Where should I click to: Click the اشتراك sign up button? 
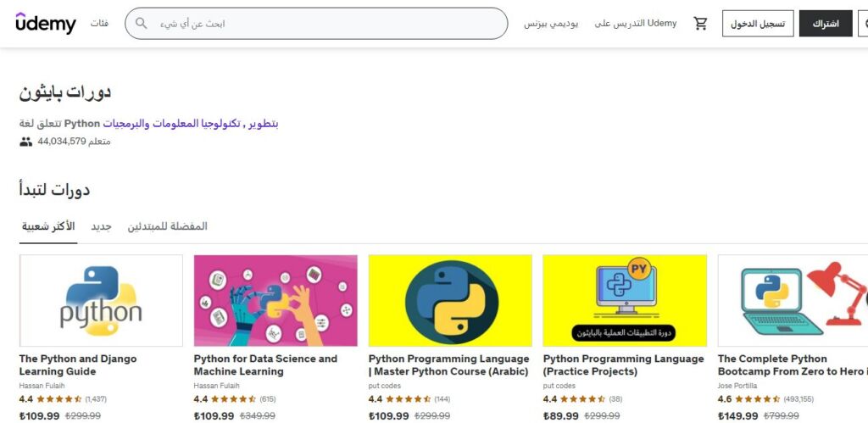click(x=826, y=24)
